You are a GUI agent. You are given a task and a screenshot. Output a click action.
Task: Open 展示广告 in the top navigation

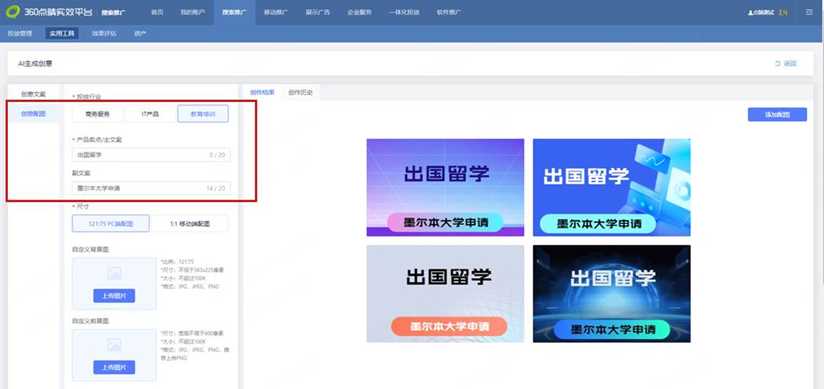[317, 12]
